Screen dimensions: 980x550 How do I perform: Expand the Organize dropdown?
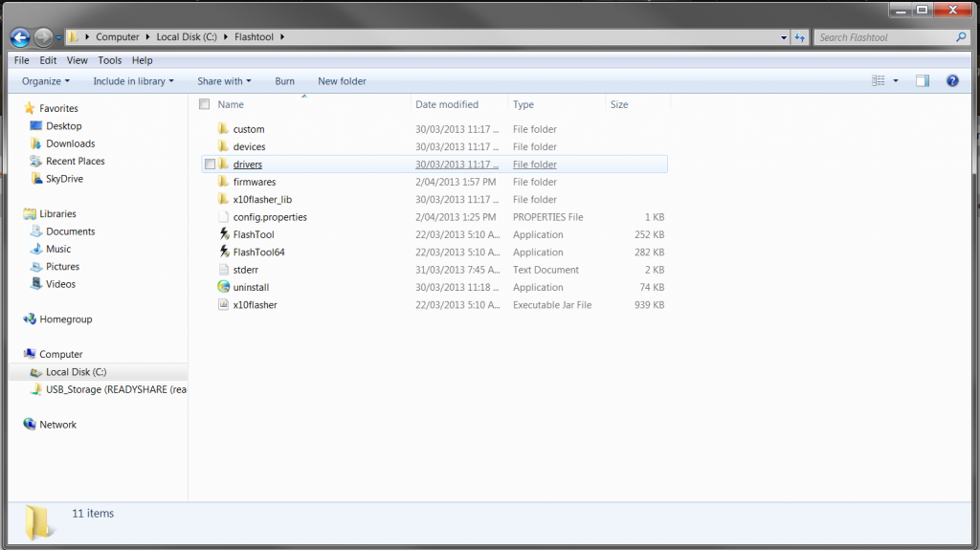point(46,81)
